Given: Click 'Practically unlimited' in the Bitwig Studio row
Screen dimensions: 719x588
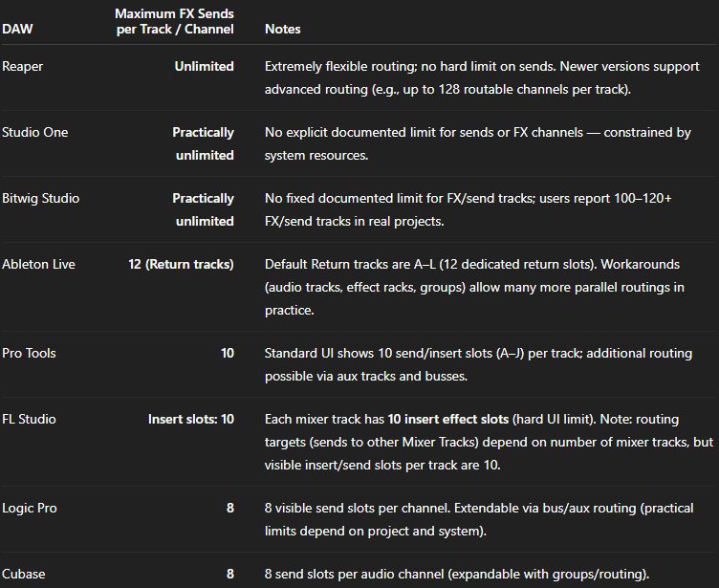Looking at the screenshot, I should (203, 209).
